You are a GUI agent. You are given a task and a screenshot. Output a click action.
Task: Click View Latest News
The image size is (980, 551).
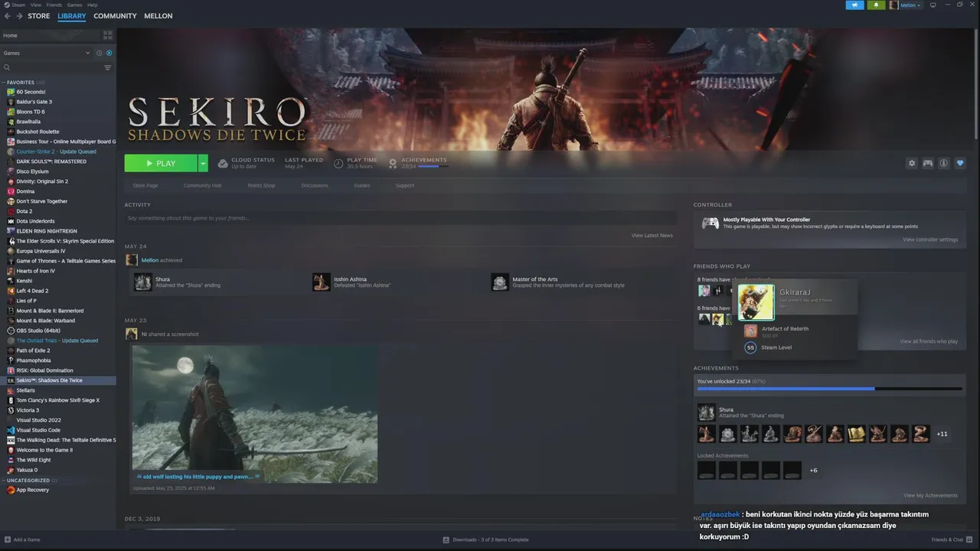pos(652,236)
